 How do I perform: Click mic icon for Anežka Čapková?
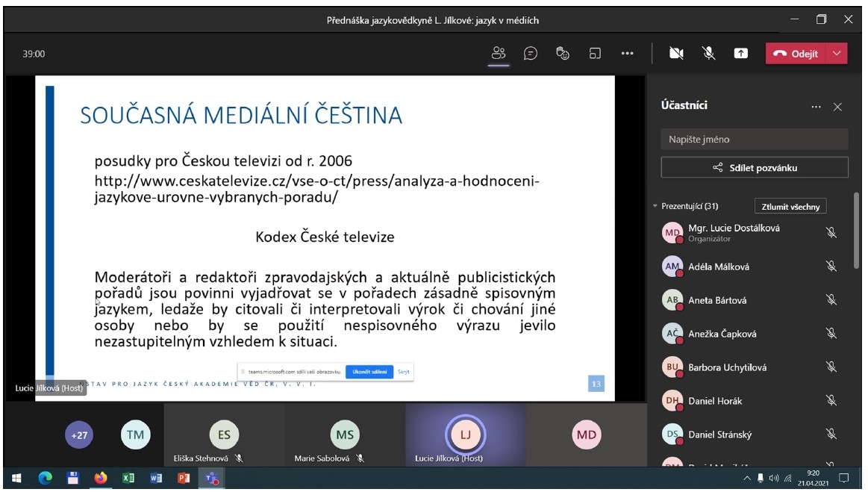(831, 334)
